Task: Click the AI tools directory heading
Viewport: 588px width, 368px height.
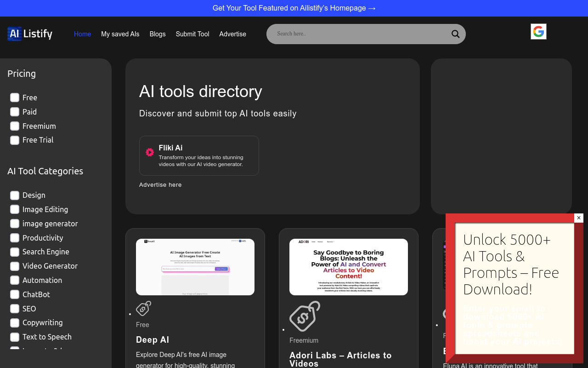Action: [x=201, y=92]
